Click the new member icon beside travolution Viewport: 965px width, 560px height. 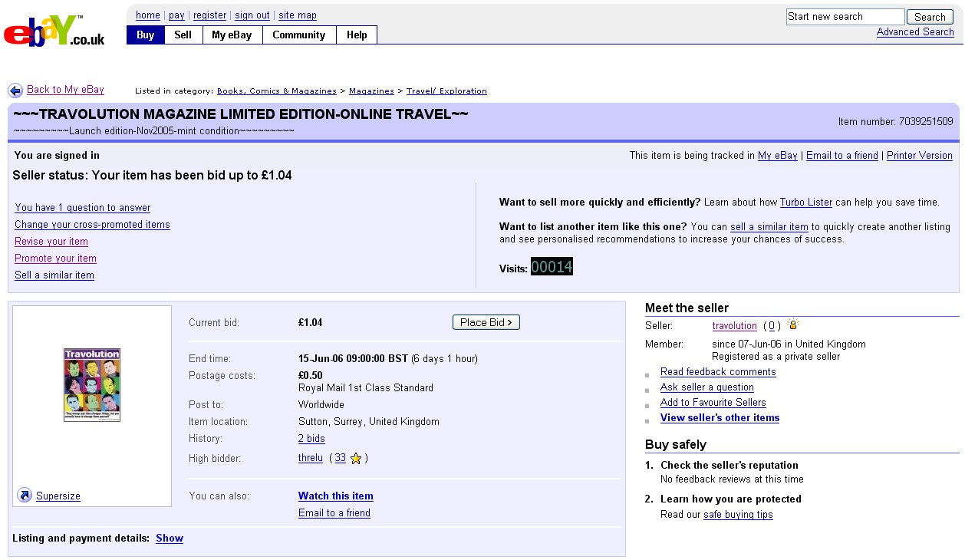click(792, 324)
